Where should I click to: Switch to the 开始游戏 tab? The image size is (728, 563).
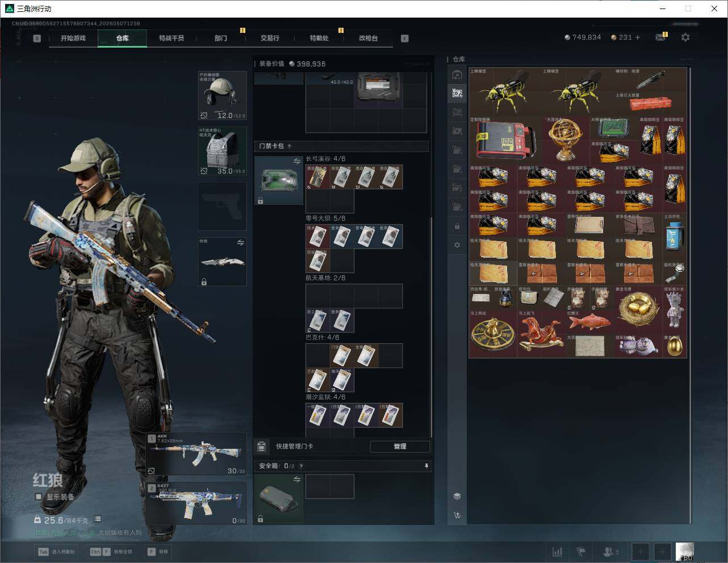coord(73,38)
